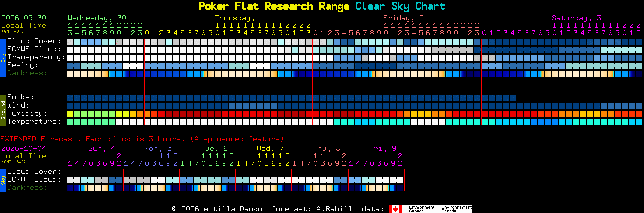Click the 2026-09-30 date text
The width and height of the screenshot is (644, 213).
pos(24,18)
